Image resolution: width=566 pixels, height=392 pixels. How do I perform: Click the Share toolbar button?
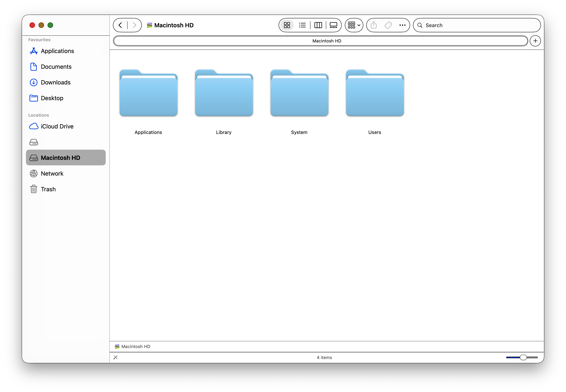(374, 25)
